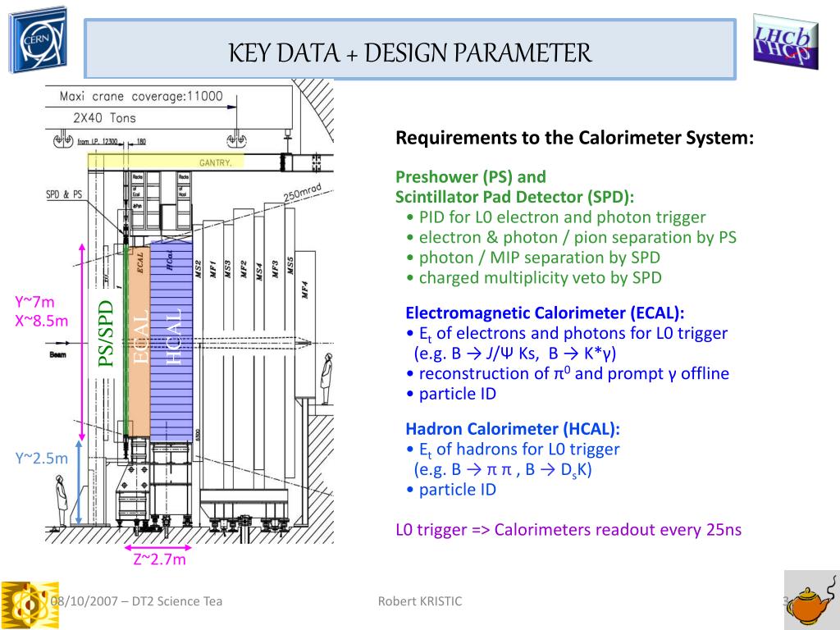Image resolution: width=840 pixels, height=630 pixels.
Task: Click the teapot icon
Action: 812,601
